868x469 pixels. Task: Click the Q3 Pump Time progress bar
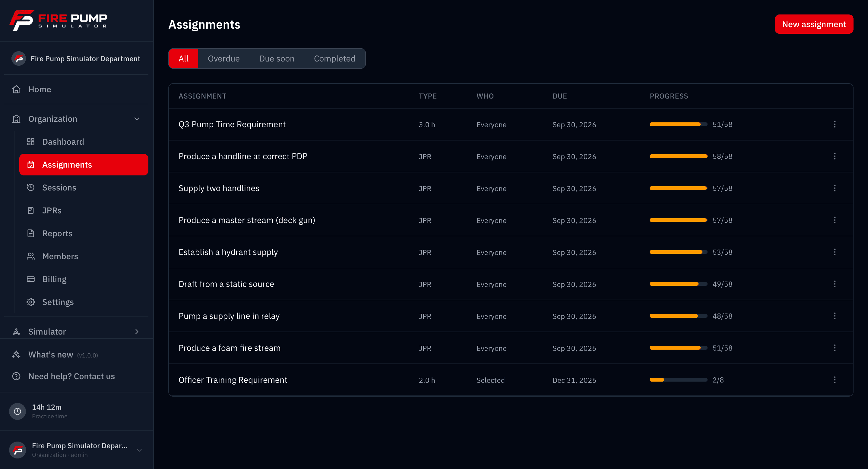pyautogui.click(x=678, y=124)
